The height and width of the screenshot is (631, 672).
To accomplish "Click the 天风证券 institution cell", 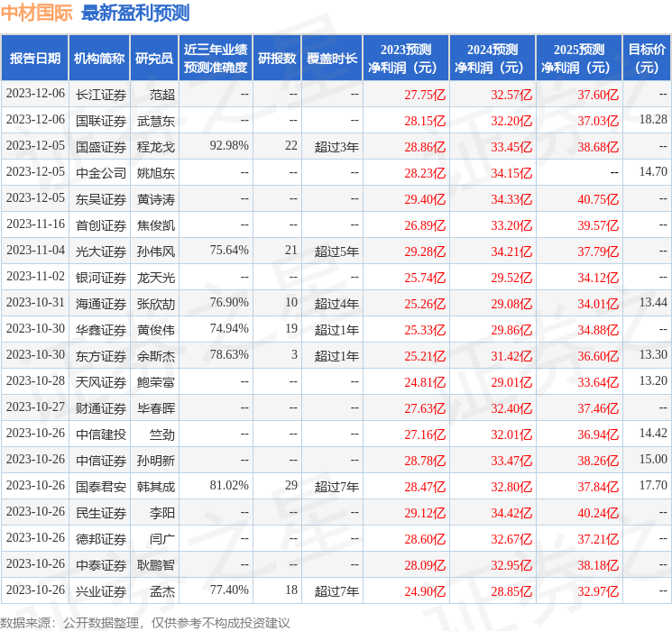I will 101,382.
